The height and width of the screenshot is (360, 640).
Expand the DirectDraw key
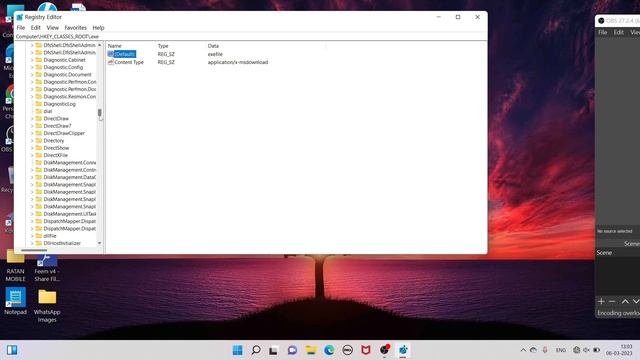32,118
